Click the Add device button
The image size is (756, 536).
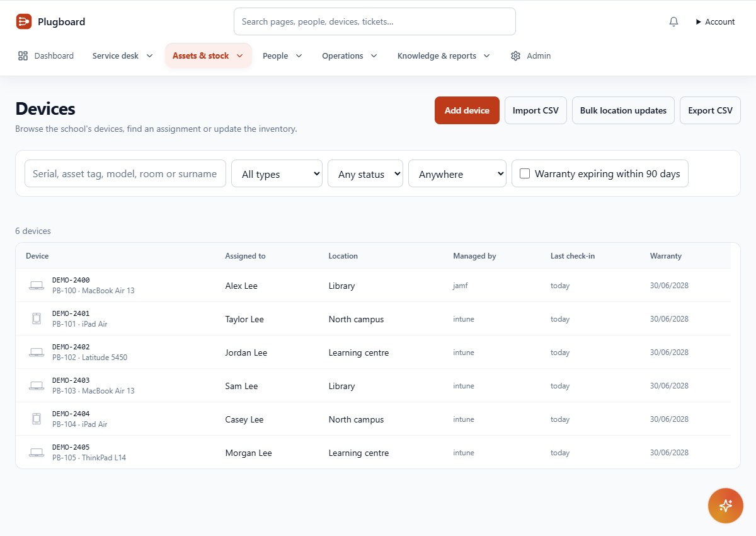(467, 110)
